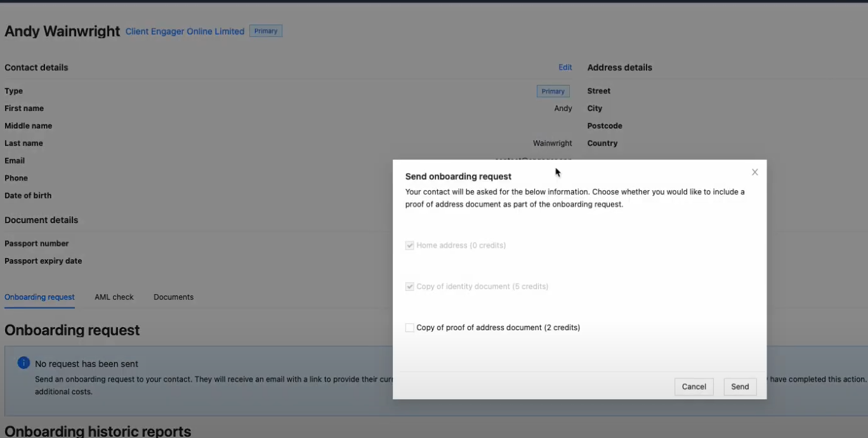The width and height of the screenshot is (868, 438).
Task: Click the Primary badge in the Type row
Action: coord(553,91)
